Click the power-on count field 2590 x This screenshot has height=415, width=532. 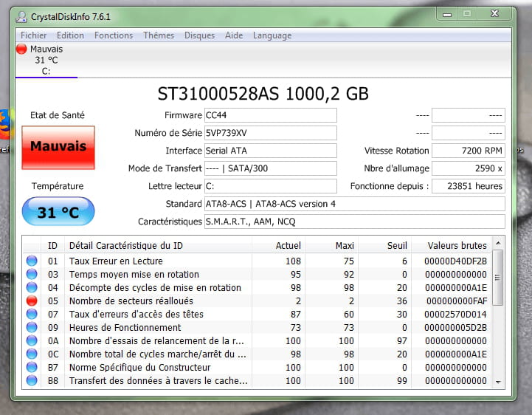pos(469,168)
